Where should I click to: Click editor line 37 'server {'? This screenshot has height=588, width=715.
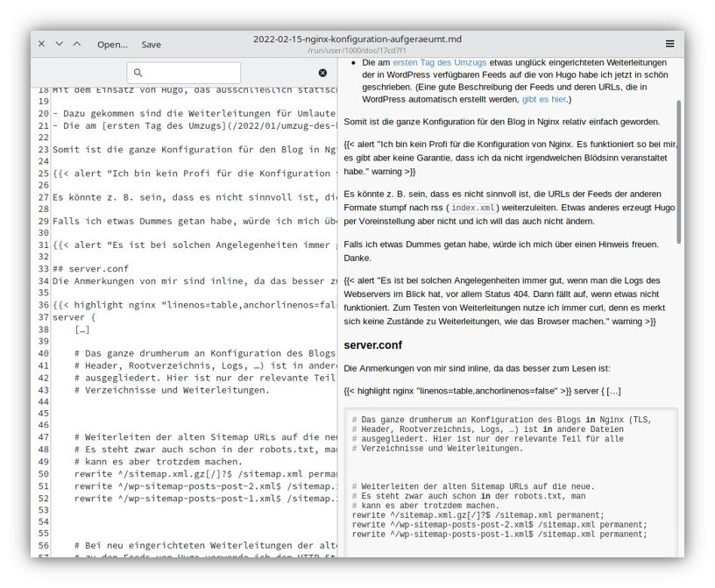click(74, 317)
